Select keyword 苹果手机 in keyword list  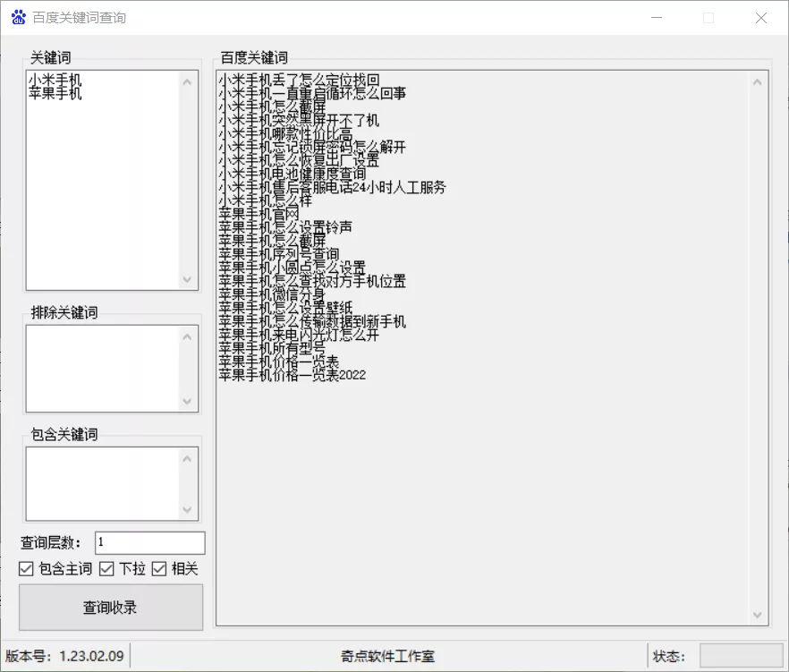(x=55, y=93)
